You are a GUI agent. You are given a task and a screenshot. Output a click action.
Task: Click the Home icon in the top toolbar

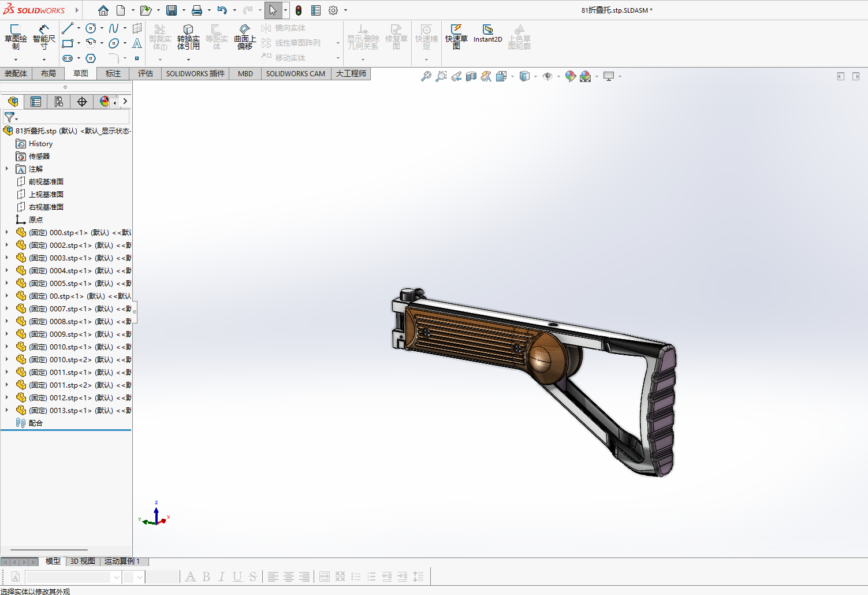[x=103, y=10]
